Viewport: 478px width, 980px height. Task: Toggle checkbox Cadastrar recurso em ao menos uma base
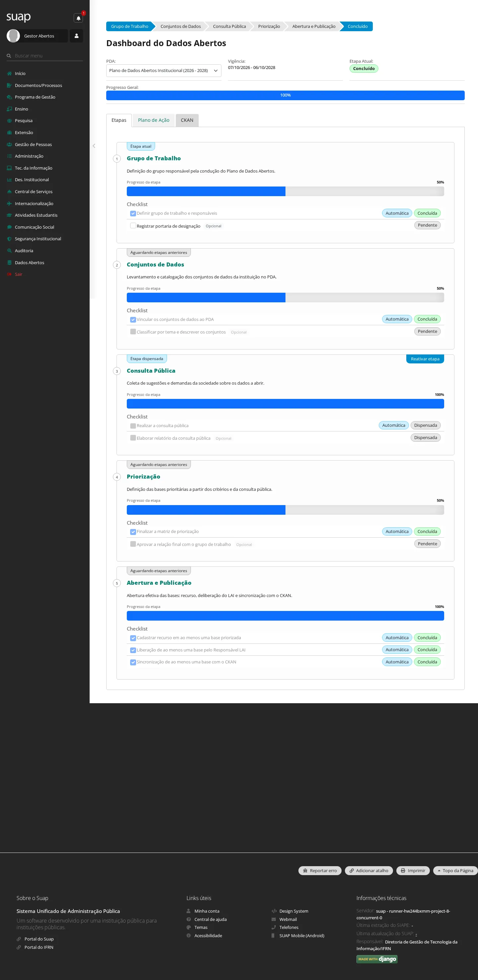pos(133,638)
